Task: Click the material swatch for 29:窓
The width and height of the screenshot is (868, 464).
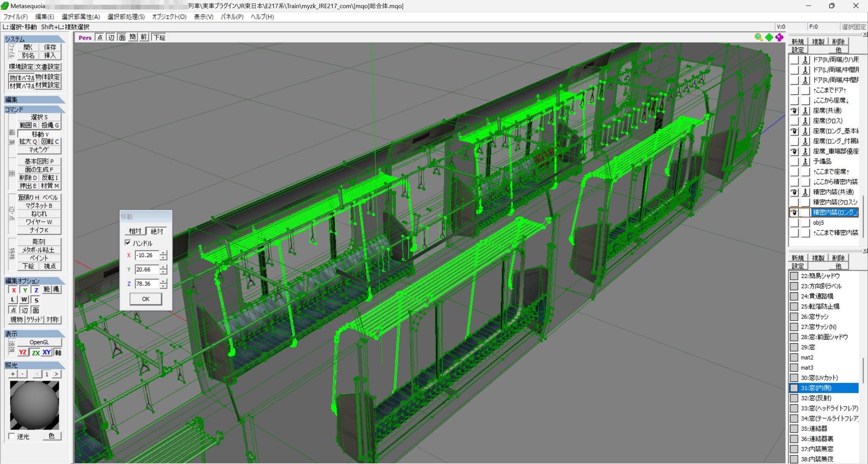Action: tap(794, 347)
